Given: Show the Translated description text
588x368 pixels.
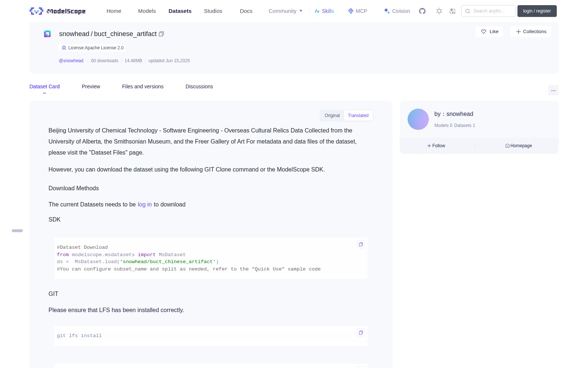Looking at the screenshot, I should (x=358, y=116).
